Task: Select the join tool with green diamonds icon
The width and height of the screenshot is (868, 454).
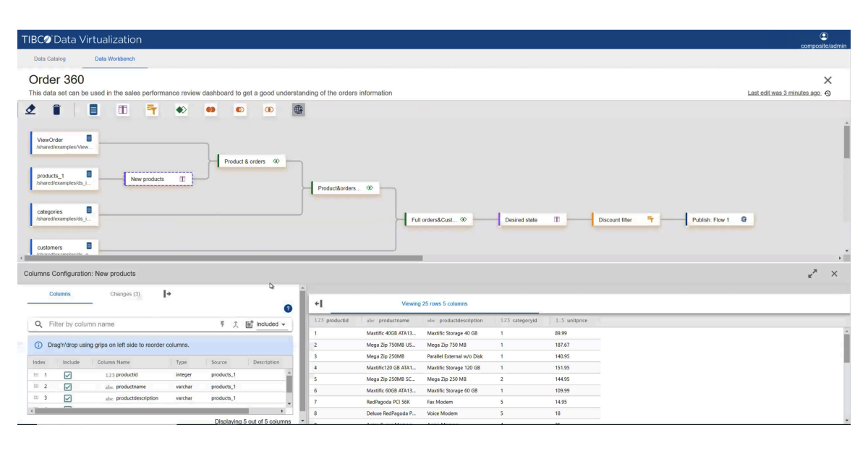Action: pos(180,110)
